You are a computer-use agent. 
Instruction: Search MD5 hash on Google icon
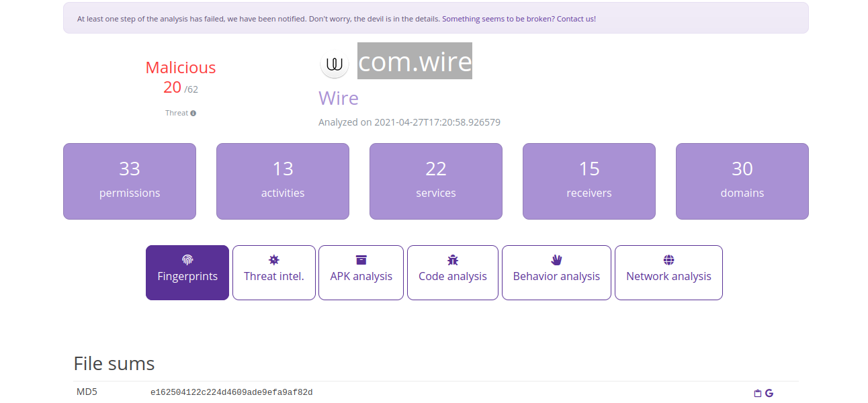769,394
